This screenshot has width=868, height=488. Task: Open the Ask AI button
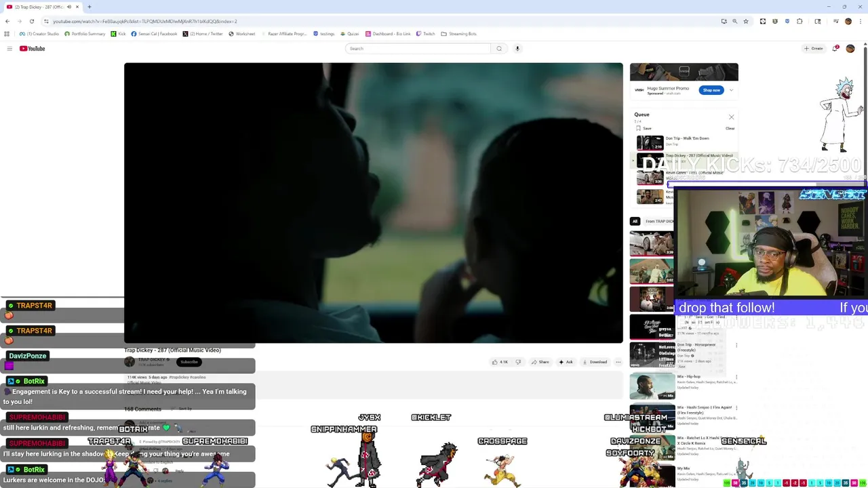click(x=566, y=362)
